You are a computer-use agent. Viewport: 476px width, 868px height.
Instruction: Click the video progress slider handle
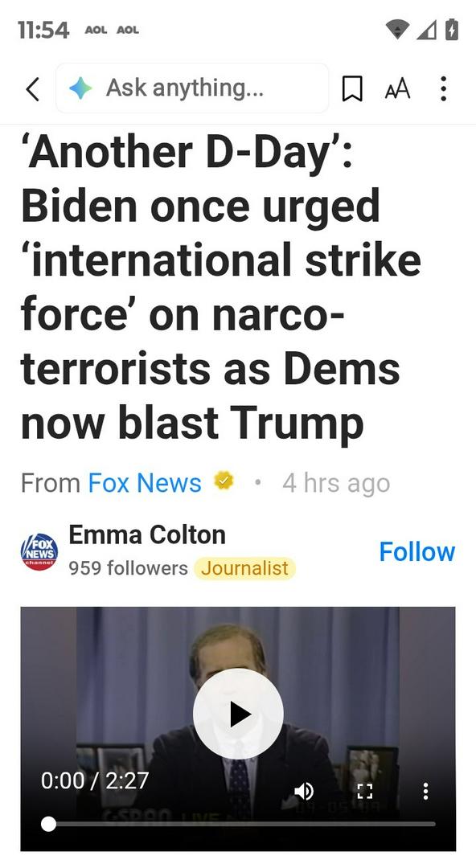click(49, 825)
